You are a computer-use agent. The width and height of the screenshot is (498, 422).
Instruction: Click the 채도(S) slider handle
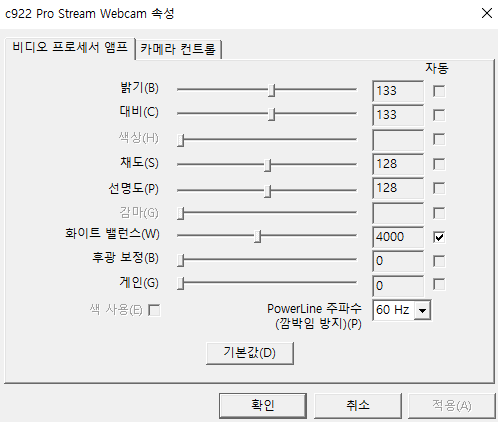pyautogui.click(x=267, y=165)
